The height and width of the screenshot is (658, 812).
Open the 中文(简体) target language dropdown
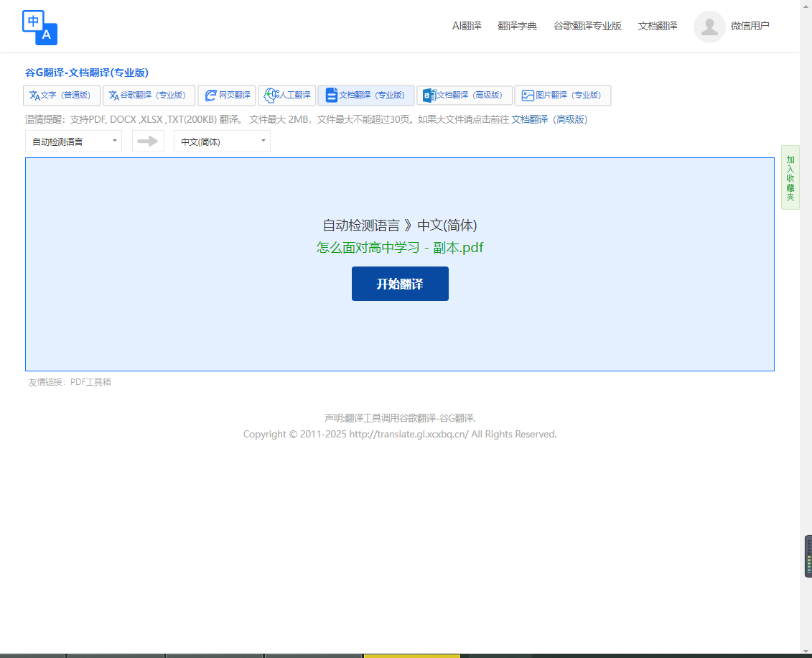(222, 142)
